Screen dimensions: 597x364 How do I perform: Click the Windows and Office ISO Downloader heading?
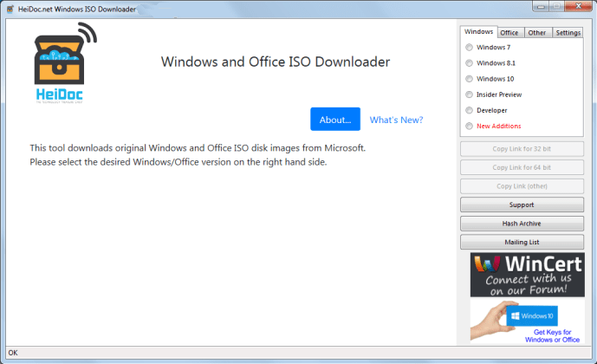pyautogui.click(x=276, y=62)
